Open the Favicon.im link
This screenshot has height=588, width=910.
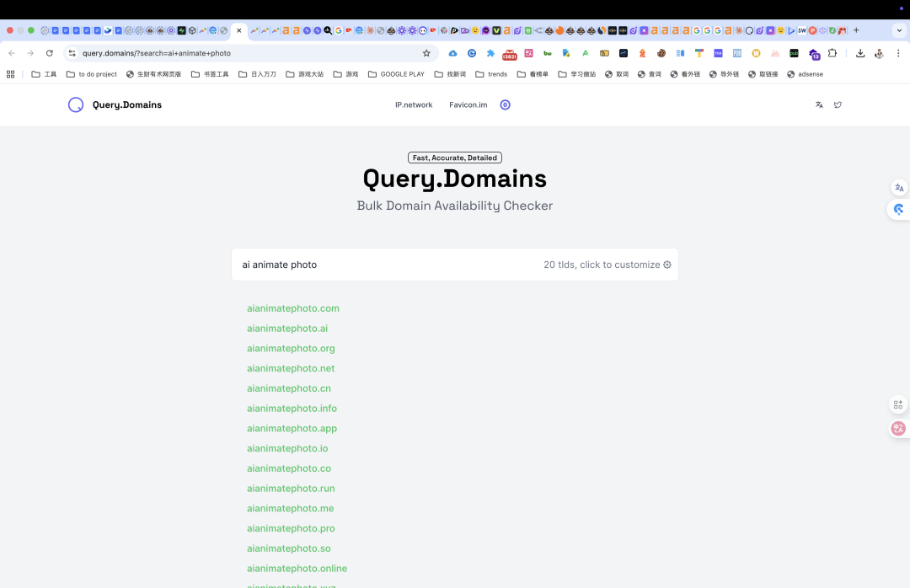[x=468, y=105]
